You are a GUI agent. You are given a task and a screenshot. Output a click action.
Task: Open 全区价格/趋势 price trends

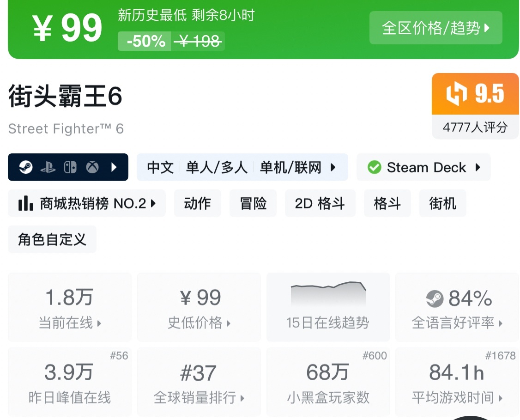coord(435,28)
